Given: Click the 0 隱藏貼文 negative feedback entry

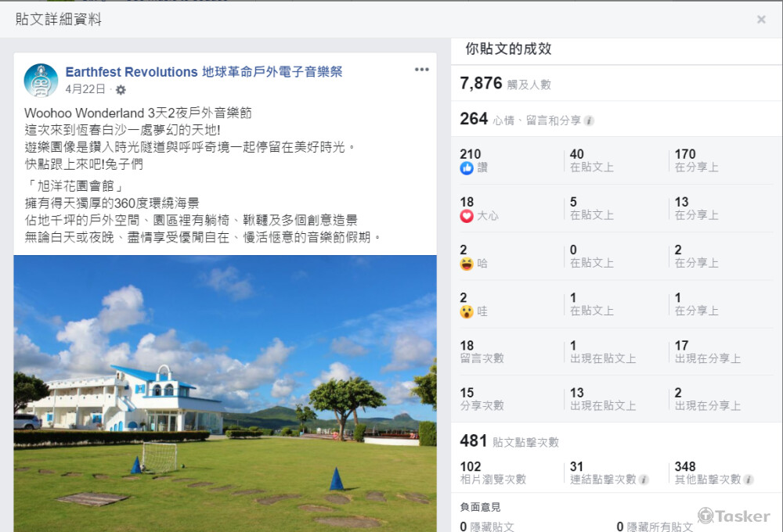Looking at the screenshot, I should 487,526.
